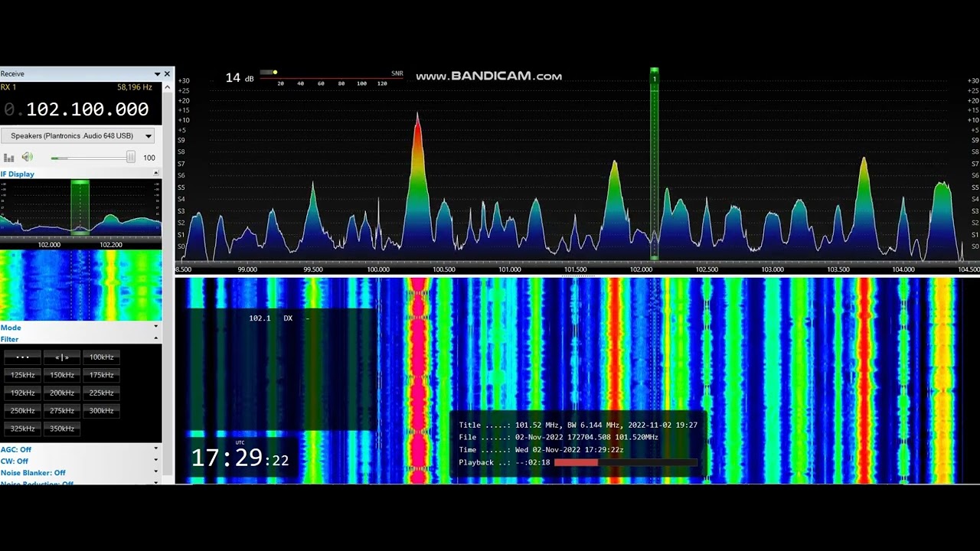980x551 pixels.
Task: Click the RX 1 receiver label
Action: click(8, 87)
